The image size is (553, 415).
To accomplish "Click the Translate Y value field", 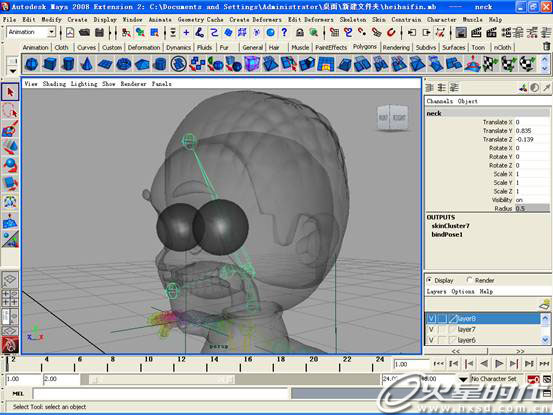I will tap(532, 131).
